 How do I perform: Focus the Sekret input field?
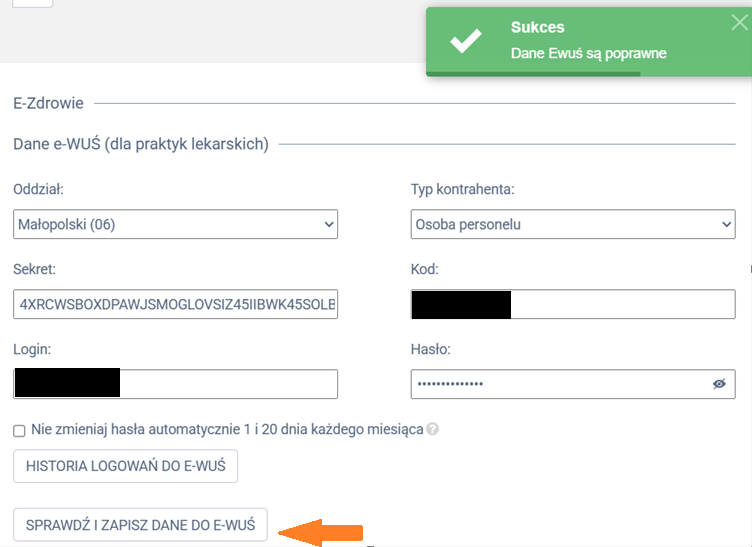176,305
